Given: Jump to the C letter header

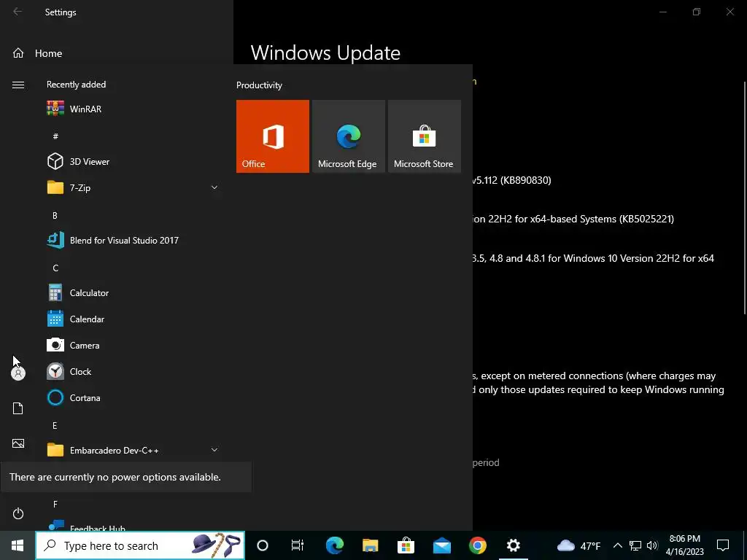Looking at the screenshot, I should (x=55, y=268).
